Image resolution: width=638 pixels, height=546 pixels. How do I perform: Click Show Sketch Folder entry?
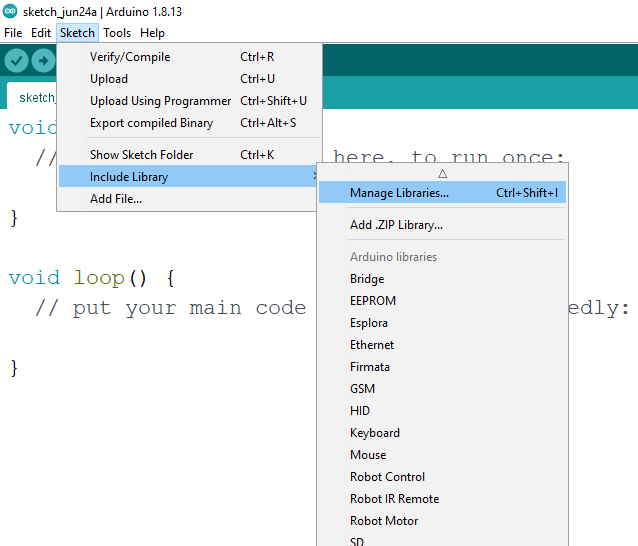tap(141, 155)
